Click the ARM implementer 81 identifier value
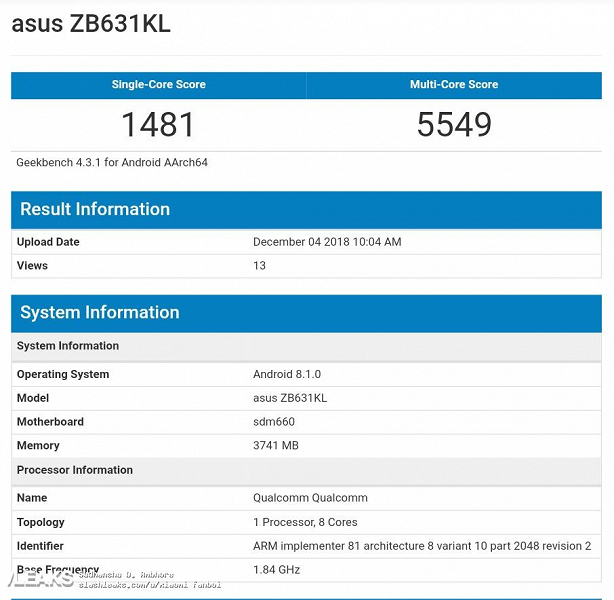 tap(422, 546)
